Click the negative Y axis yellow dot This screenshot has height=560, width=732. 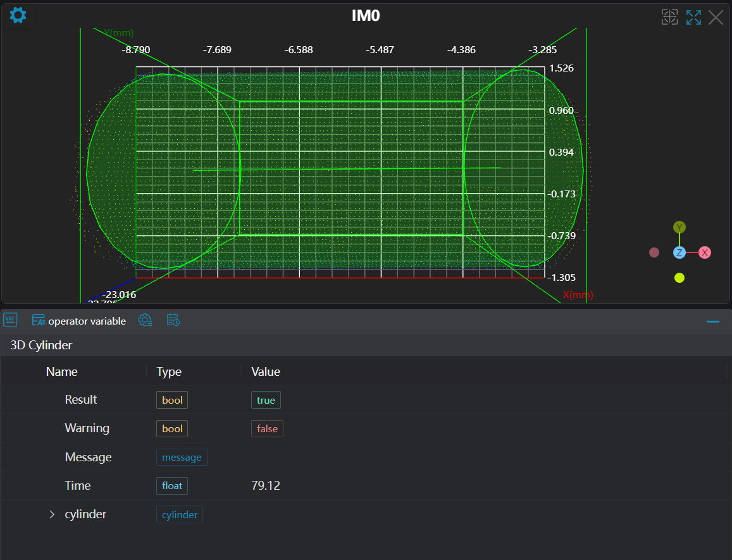[679, 278]
